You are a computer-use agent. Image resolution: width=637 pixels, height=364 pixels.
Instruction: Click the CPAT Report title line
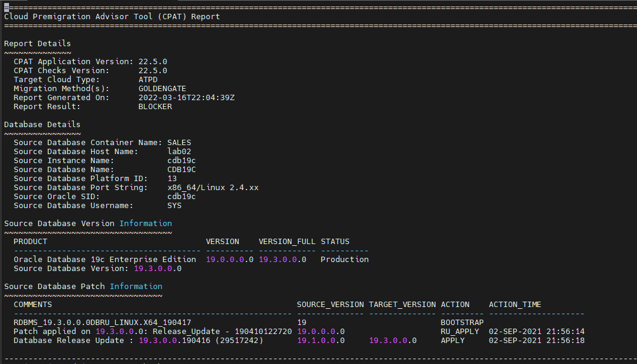coord(112,16)
